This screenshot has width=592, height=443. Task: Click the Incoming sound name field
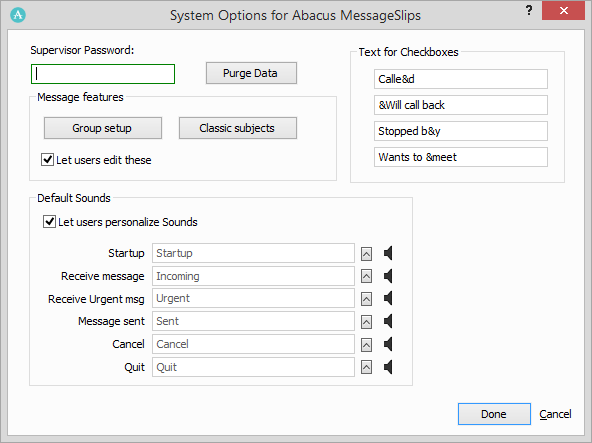tap(253, 276)
